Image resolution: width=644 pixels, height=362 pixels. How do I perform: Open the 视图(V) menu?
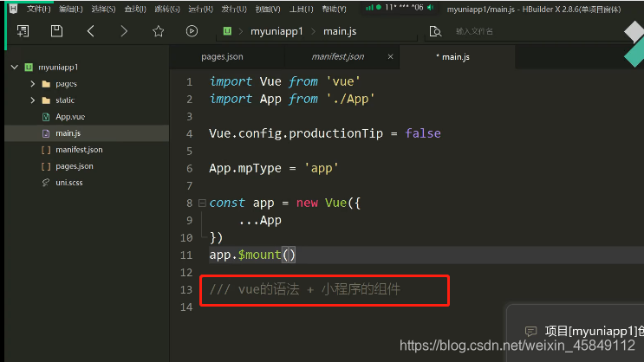click(268, 9)
